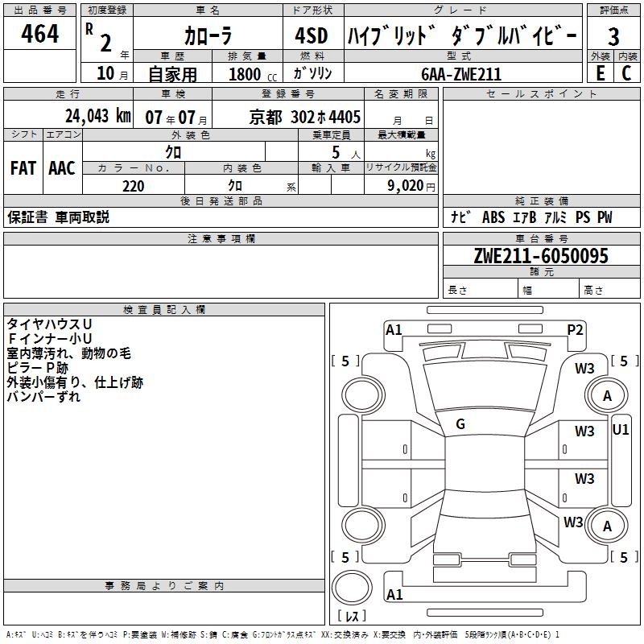Click exterior grade E
Viewport: 644px width, 644px height.
click(600, 73)
